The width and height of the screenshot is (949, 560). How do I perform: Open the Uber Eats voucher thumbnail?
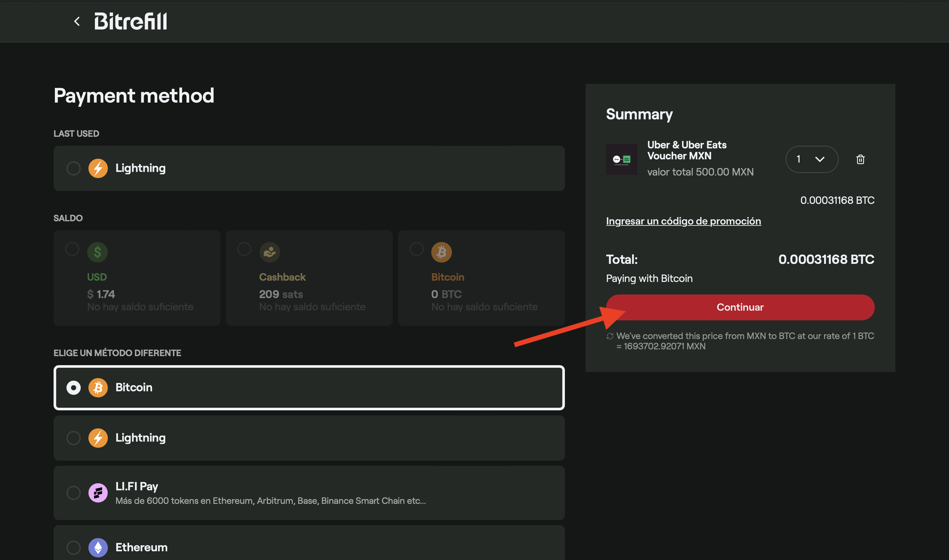pyautogui.click(x=621, y=159)
